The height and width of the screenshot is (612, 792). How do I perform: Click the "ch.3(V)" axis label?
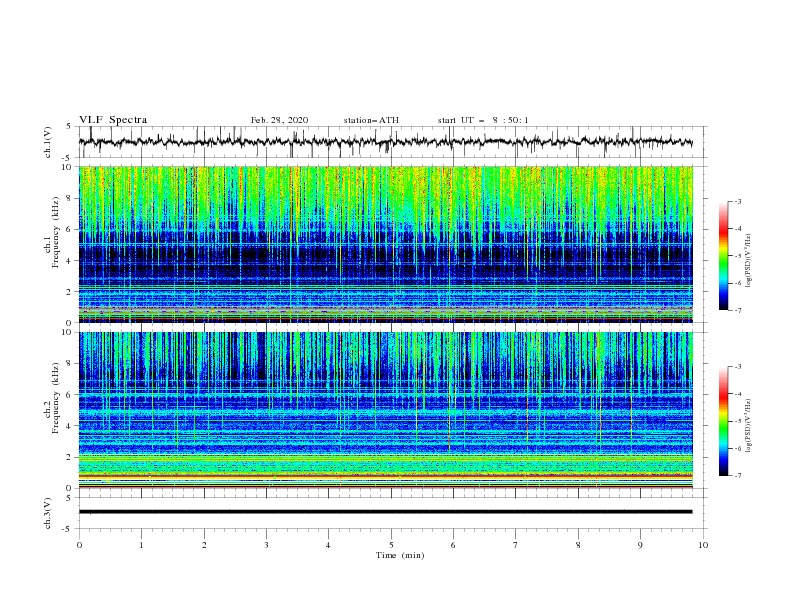coord(48,514)
